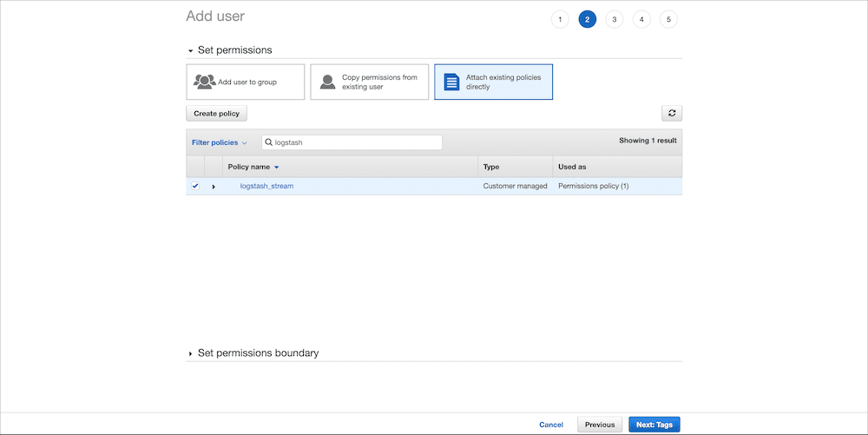Click the Customer managed cell

515,186
